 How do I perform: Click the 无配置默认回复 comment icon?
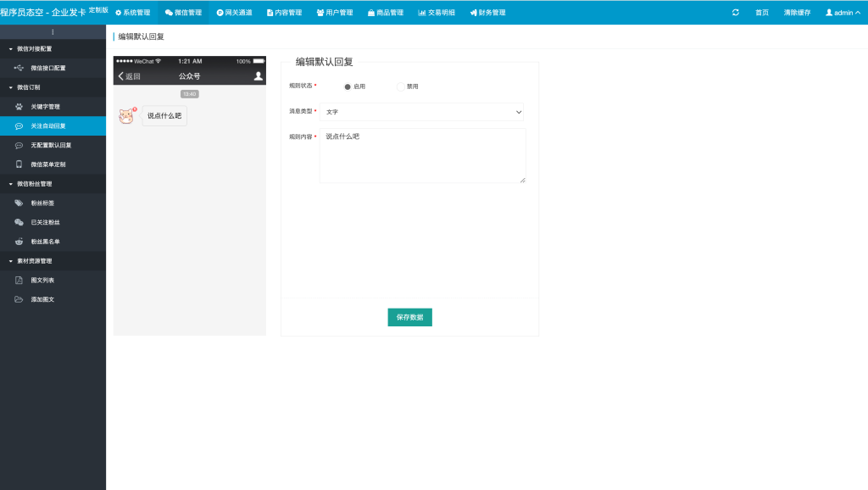[19, 145]
